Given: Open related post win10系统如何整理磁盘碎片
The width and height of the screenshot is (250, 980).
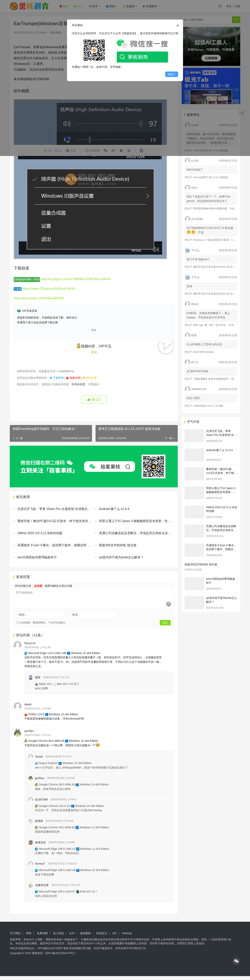Looking at the screenshot, I should 37,557.
